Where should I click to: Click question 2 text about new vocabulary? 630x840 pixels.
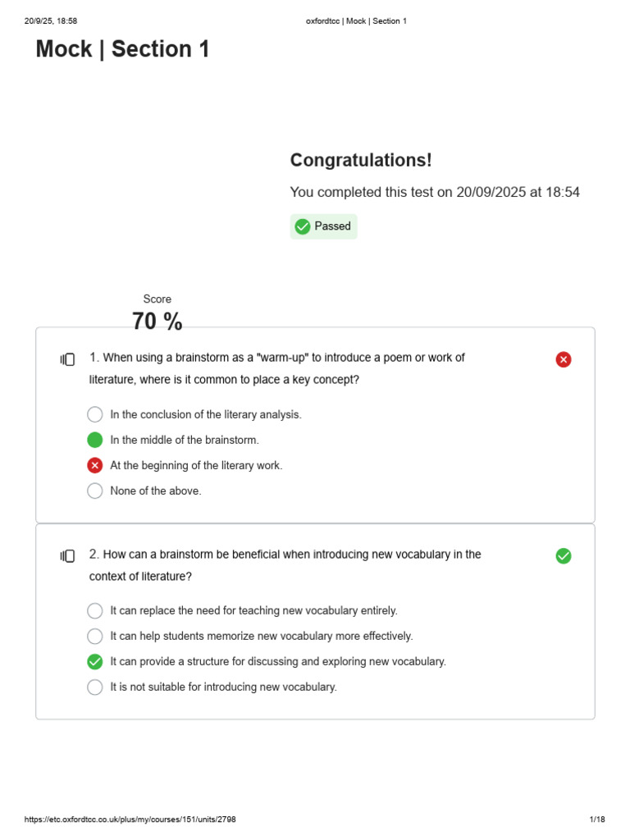click(285, 565)
